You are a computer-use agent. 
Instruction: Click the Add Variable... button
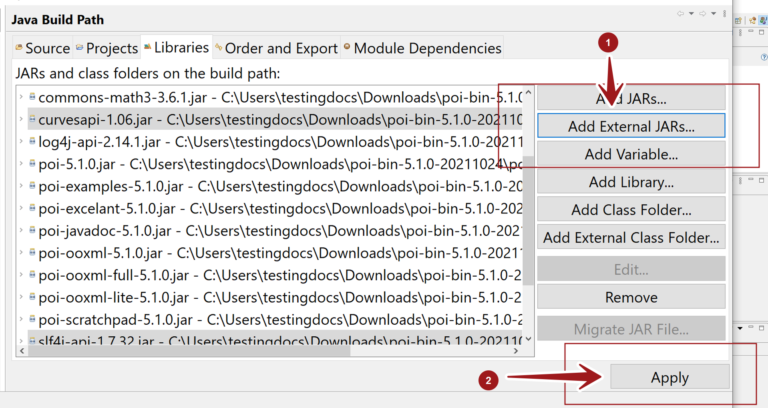pyautogui.click(x=631, y=154)
